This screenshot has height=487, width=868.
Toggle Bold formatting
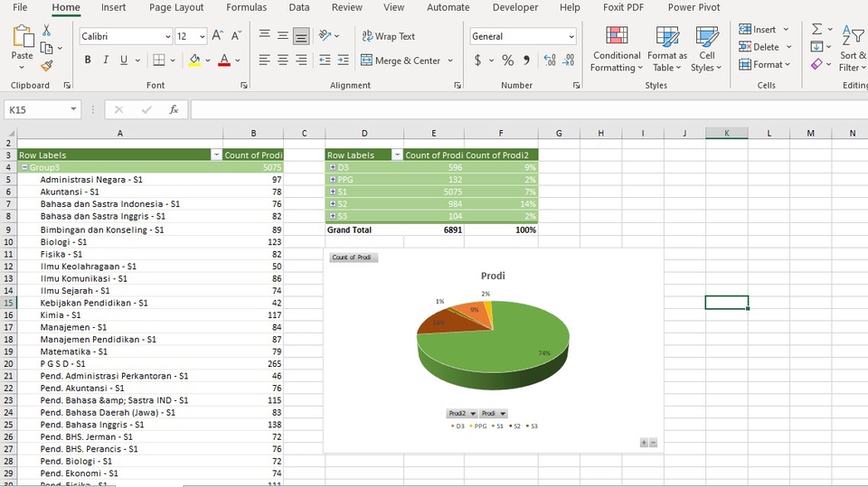point(88,60)
